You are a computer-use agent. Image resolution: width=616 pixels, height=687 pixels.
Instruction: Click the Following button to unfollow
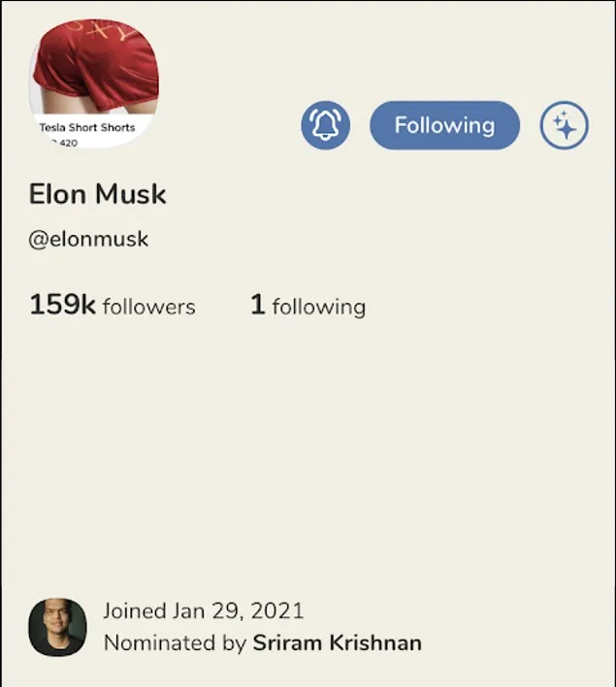click(444, 126)
